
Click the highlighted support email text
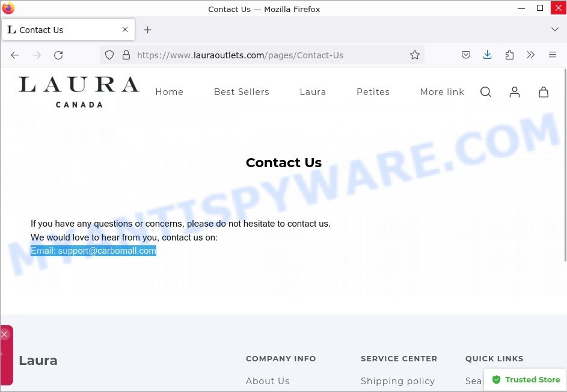coord(93,251)
